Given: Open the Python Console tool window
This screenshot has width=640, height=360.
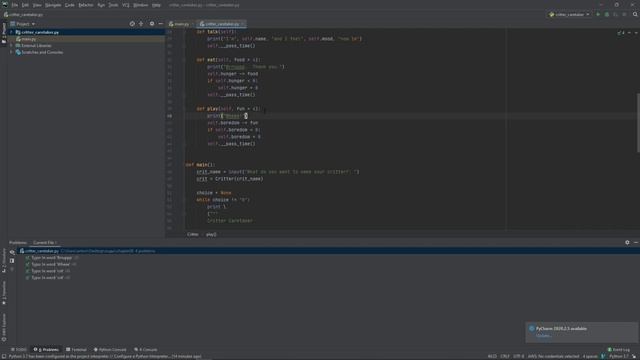Looking at the screenshot, I should tap(110, 350).
